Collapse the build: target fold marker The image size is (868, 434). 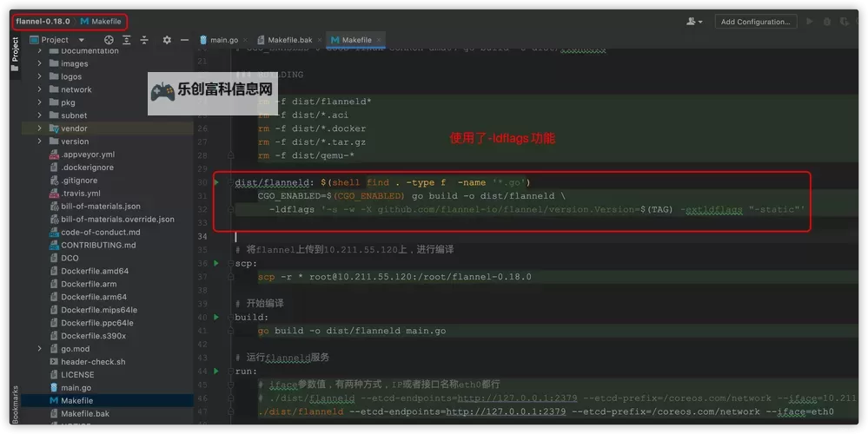click(231, 318)
